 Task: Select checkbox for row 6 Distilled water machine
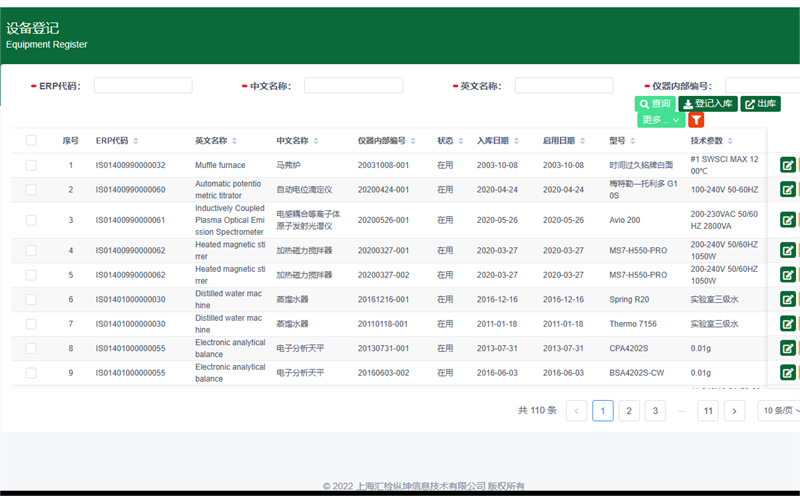tap(31, 299)
